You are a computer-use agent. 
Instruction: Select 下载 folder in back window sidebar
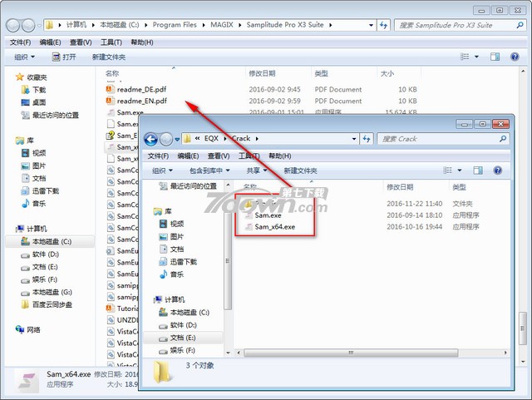pos(33,90)
